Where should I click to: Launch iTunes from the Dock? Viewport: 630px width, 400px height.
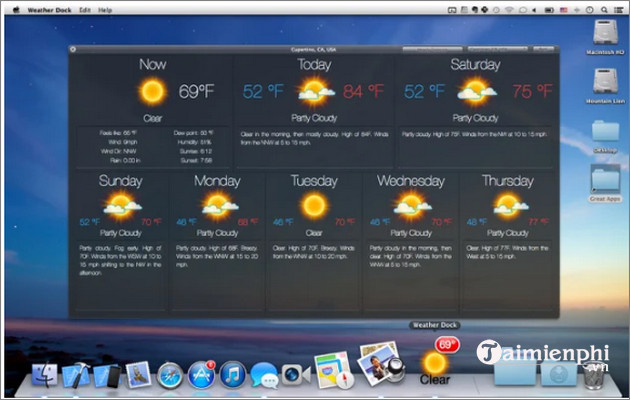click(233, 376)
